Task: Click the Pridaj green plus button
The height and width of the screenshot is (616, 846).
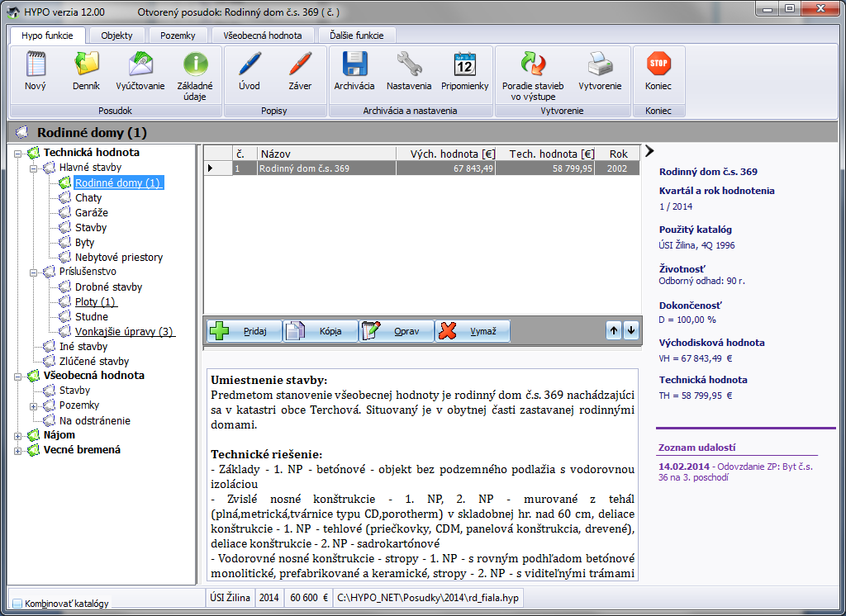Action: 244,330
